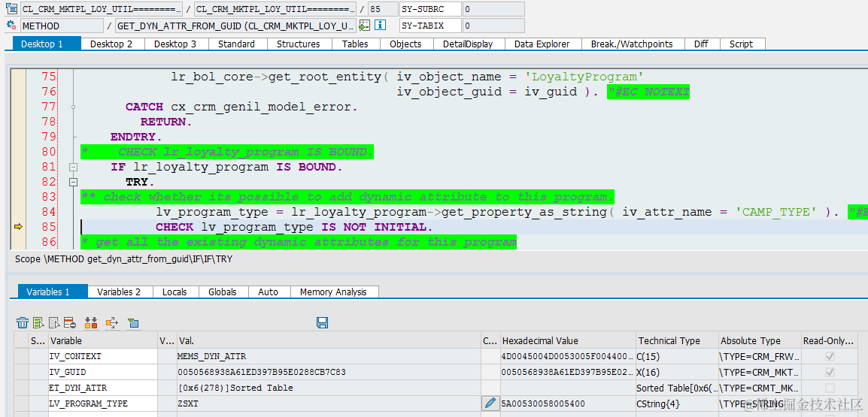The height and width of the screenshot is (417, 868).
Task: Click the METHOD event type field
Action: click(62, 26)
